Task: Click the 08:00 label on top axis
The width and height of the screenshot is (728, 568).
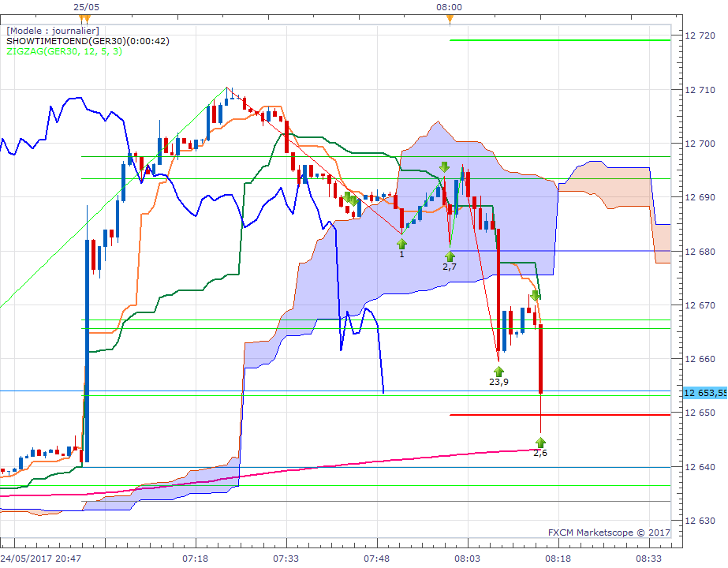Action: point(449,7)
